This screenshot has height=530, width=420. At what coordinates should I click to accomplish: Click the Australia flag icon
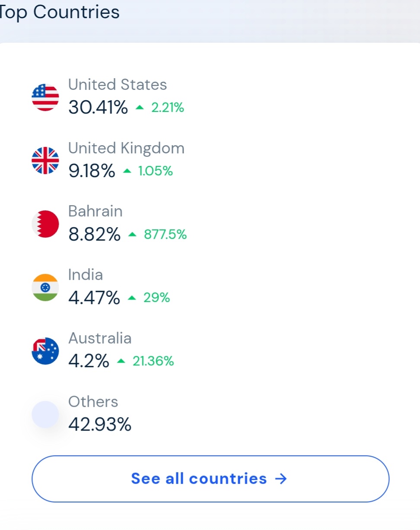[x=45, y=351]
